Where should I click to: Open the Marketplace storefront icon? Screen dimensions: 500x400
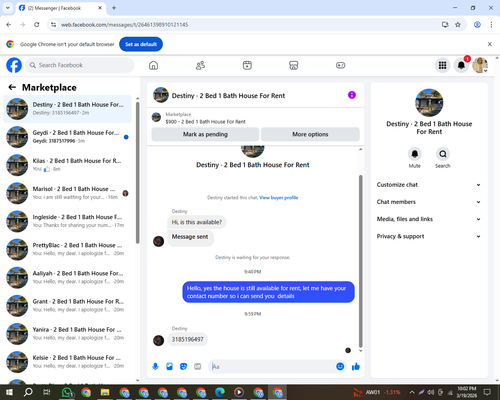coord(294,65)
